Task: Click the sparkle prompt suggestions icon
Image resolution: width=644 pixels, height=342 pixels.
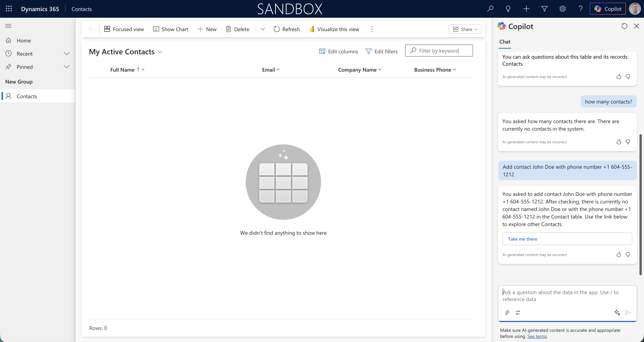Action: tap(617, 312)
